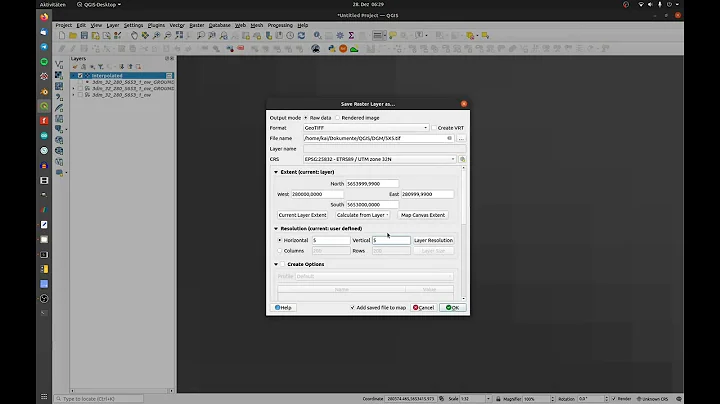Screen dimensions: 720x404
Task: Click the Add SpatiaLite Layer feather icon
Action: (x=59, y=108)
